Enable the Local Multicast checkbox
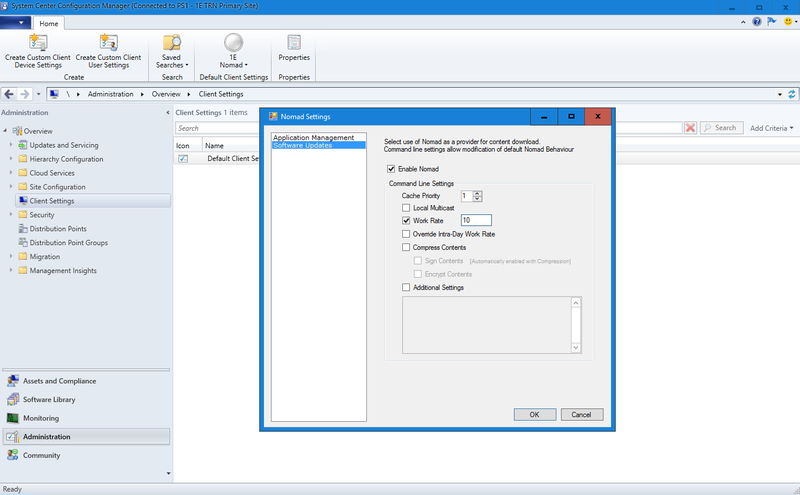 tap(406, 208)
